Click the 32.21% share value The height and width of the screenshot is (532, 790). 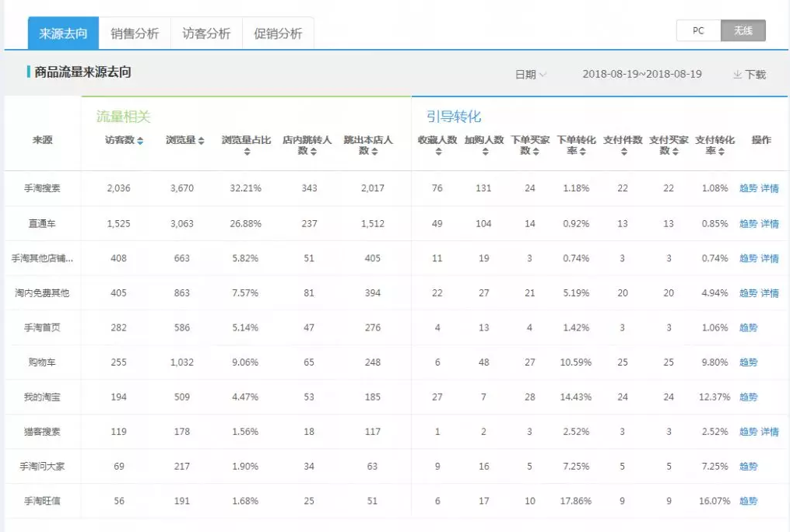246,188
